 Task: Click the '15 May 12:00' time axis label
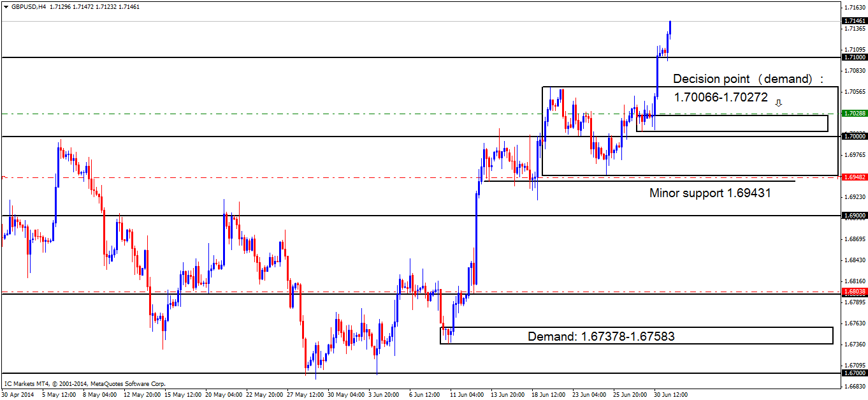click(182, 395)
